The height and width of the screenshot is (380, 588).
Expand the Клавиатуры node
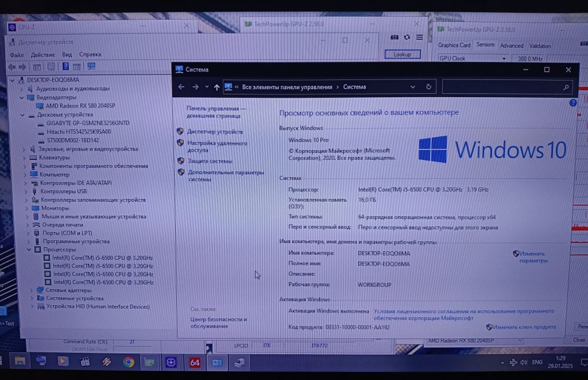[x=24, y=158]
